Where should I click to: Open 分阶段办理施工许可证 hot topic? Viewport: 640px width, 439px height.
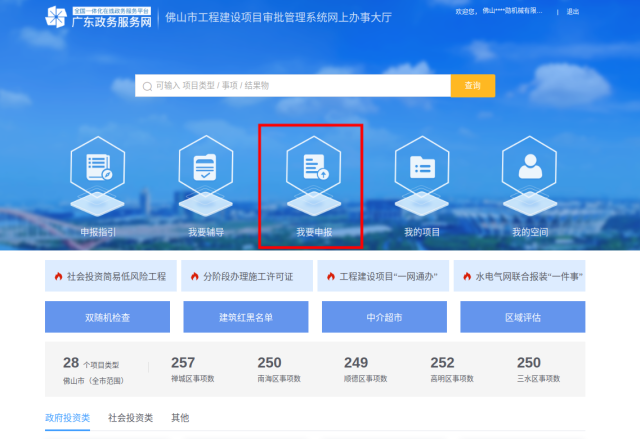pyautogui.click(x=246, y=276)
